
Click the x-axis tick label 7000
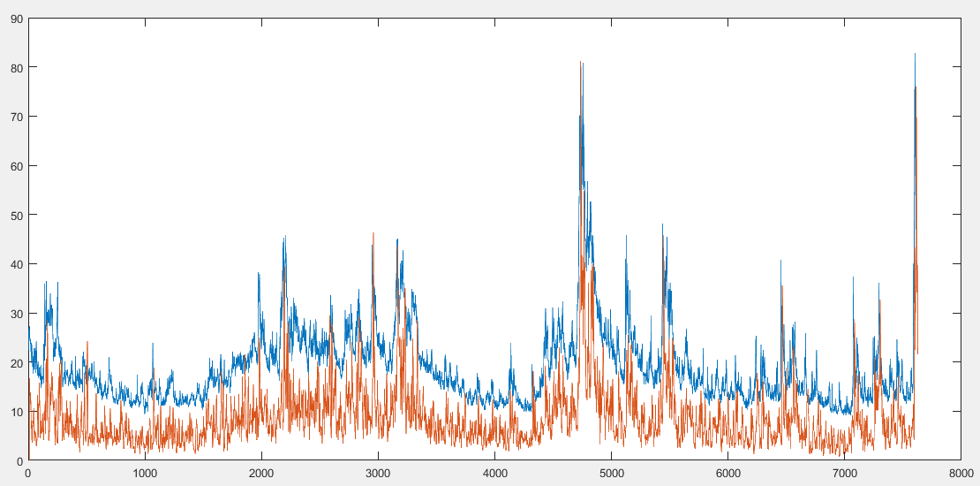pyautogui.click(x=844, y=474)
